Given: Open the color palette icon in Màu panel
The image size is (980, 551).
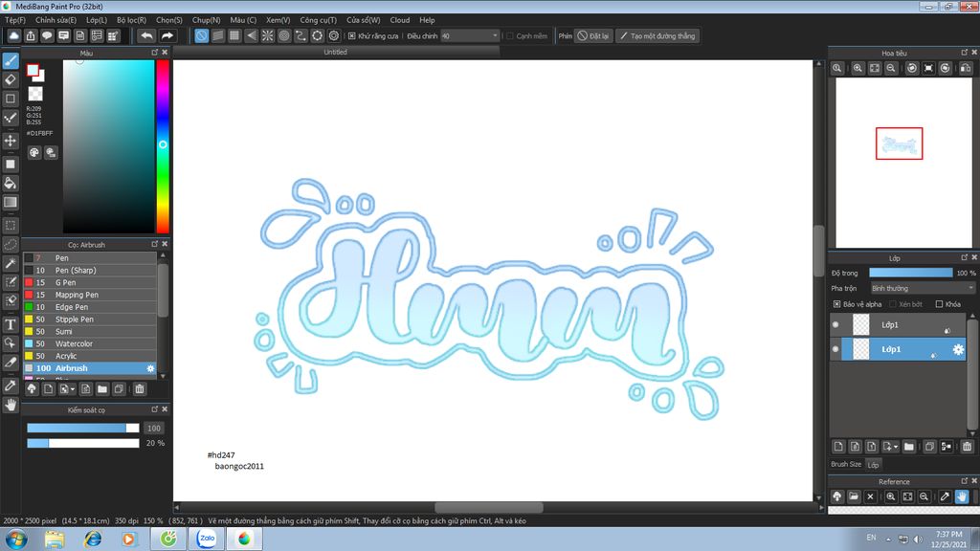Looking at the screenshot, I should (x=34, y=152).
